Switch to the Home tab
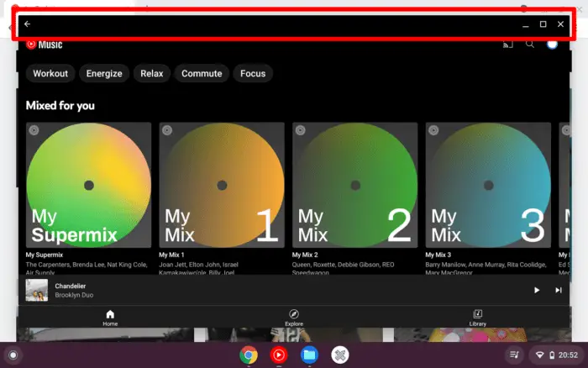The width and height of the screenshot is (588, 368). point(110,318)
